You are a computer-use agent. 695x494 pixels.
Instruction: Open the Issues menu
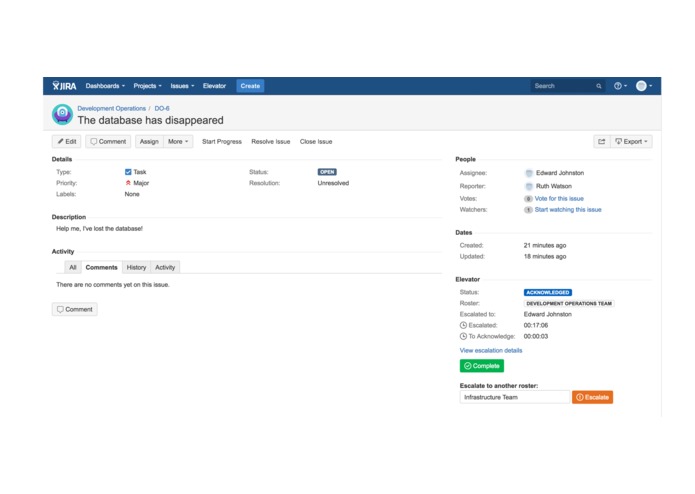[x=182, y=86]
